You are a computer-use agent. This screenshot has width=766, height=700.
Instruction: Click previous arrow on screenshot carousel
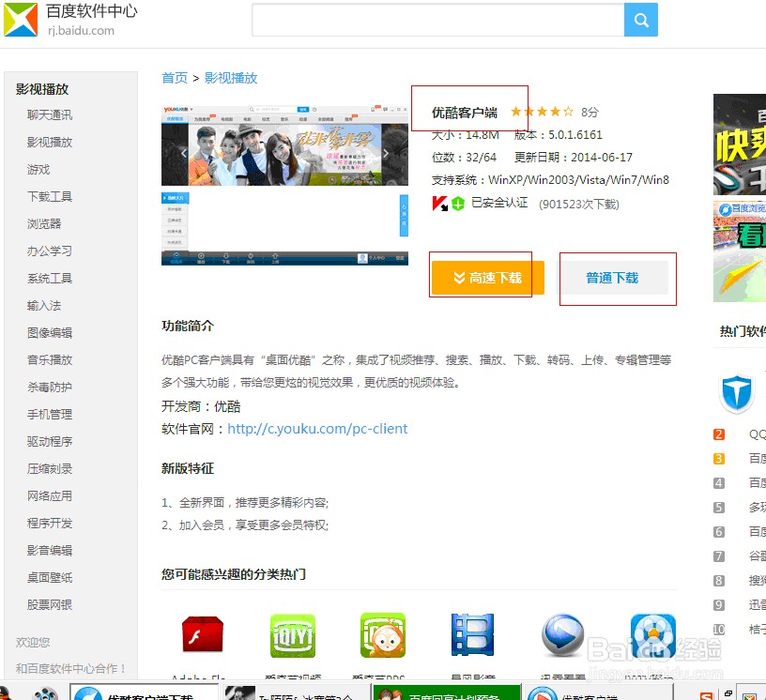[x=183, y=153]
